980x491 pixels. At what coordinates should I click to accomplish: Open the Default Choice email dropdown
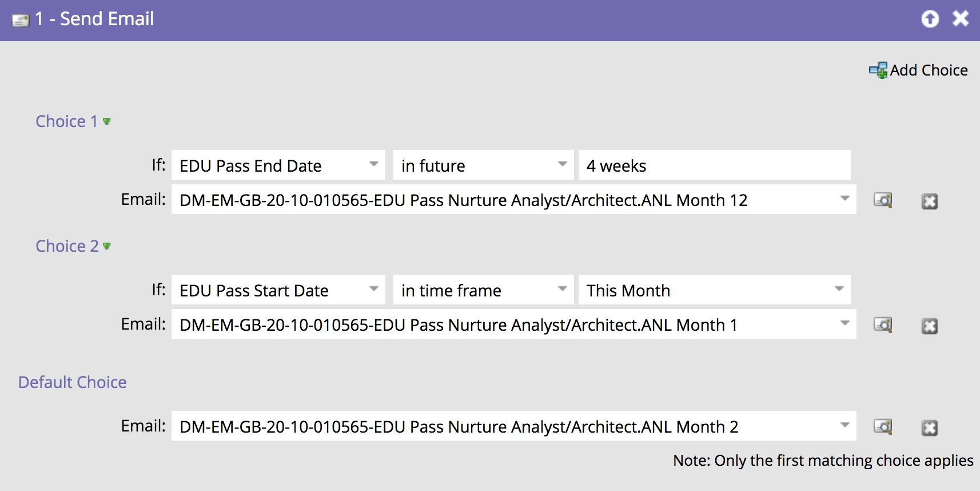(x=844, y=426)
